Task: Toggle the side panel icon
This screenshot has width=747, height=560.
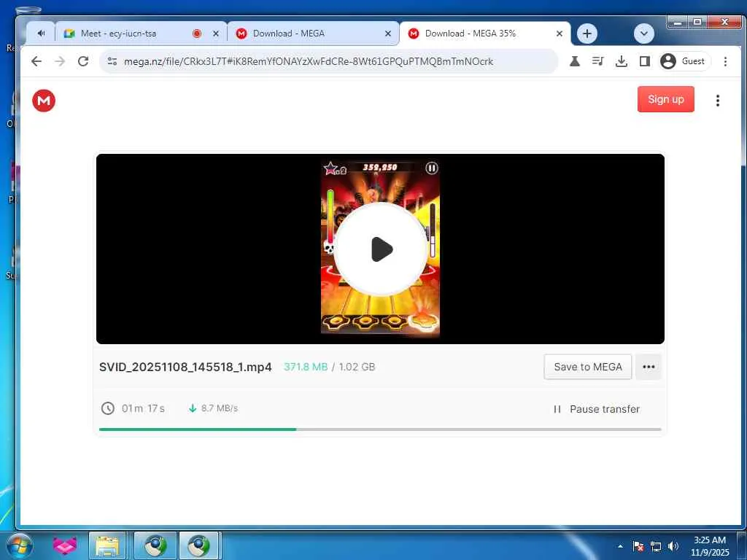Action: (645, 61)
